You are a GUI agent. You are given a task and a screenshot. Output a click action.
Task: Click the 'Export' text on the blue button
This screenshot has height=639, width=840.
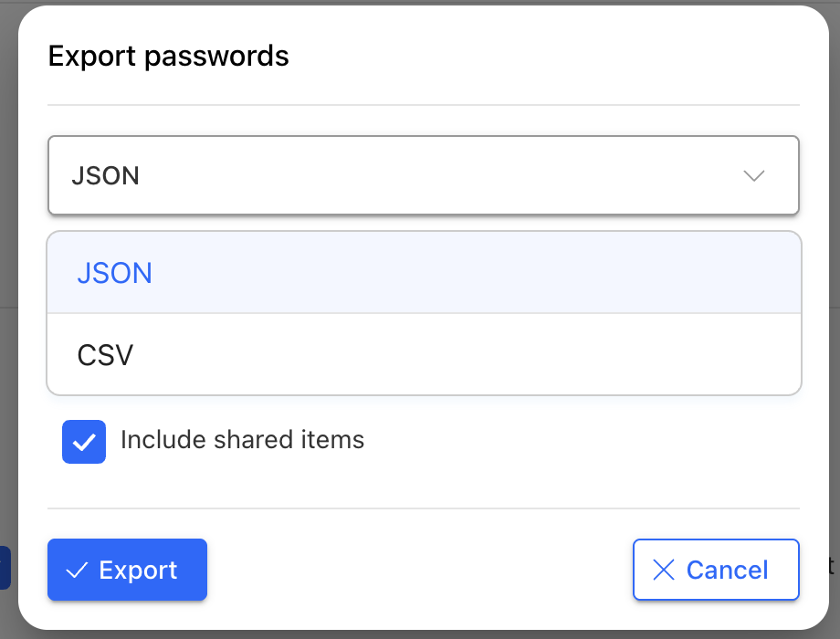[138, 571]
